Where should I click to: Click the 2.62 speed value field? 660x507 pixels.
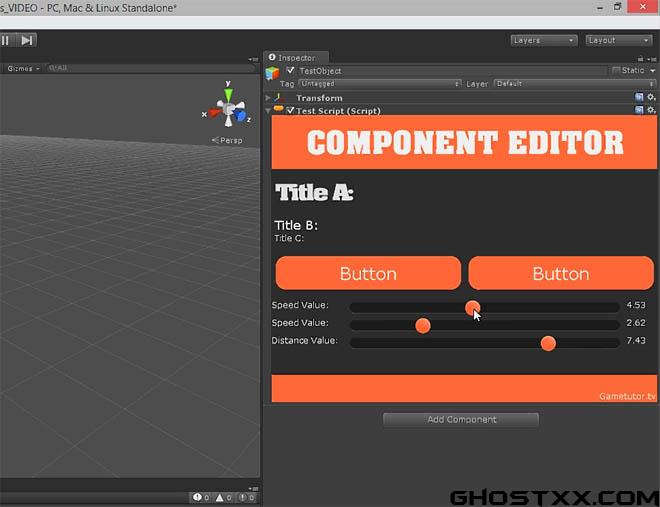[636, 323]
